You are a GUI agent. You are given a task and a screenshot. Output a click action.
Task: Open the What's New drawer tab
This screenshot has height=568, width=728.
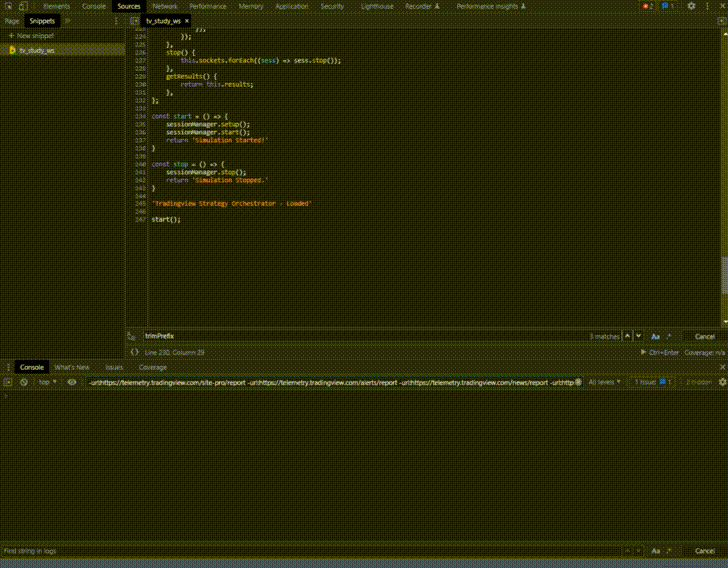click(72, 367)
